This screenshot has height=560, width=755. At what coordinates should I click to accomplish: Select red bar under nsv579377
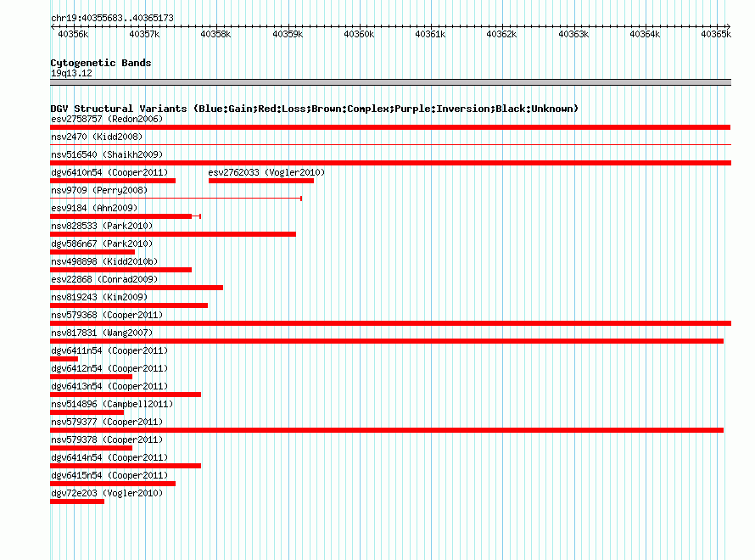pyautogui.click(x=387, y=430)
